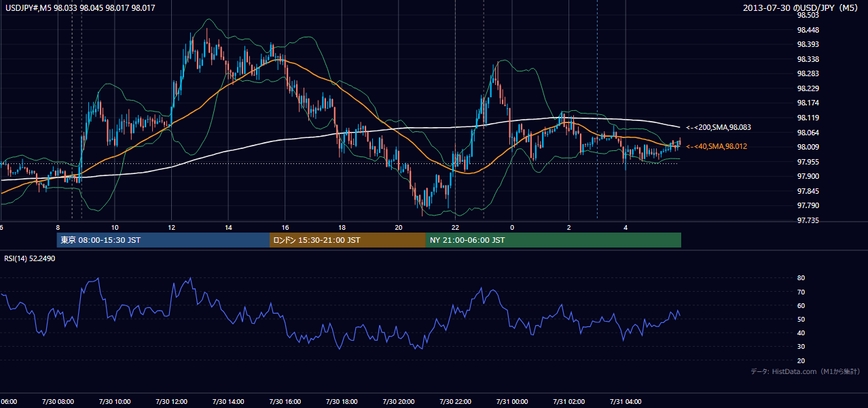
Task: Click the 7/31 00:00 time axis label
Action: click(x=511, y=401)
